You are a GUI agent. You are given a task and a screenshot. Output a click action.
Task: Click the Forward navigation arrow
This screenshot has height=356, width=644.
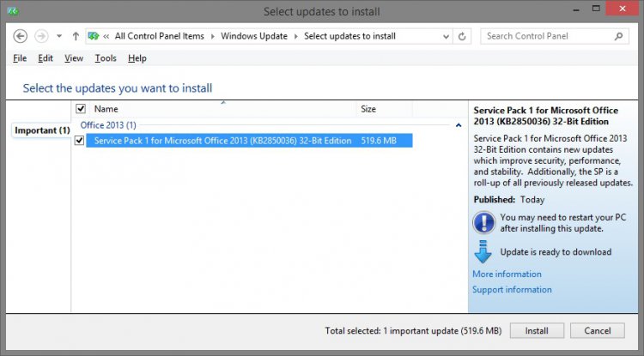pyautogui.click(x=41, y=36)
